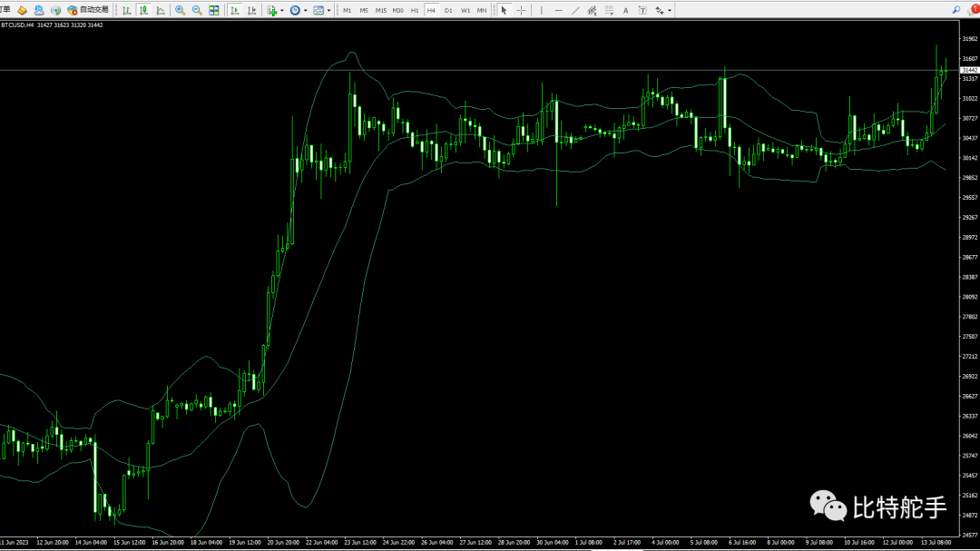This screenshot has width=980, height=551.
Task: Select the vertical line drawing tool
Action: [541, 10]
